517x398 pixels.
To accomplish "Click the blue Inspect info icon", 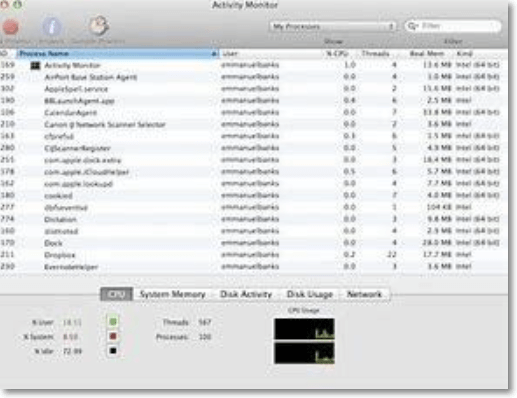I will pos(51,27).
